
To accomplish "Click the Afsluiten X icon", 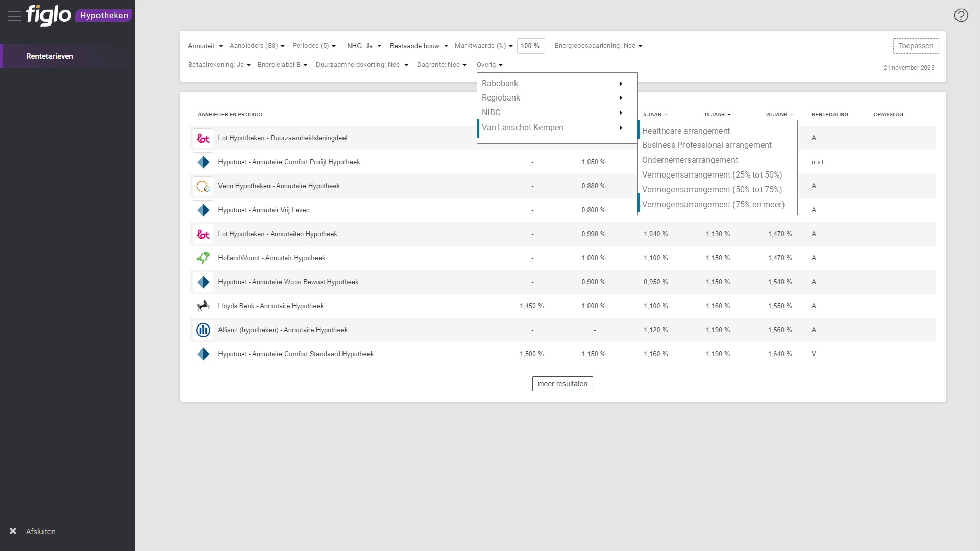I will (x=13, y=531).
